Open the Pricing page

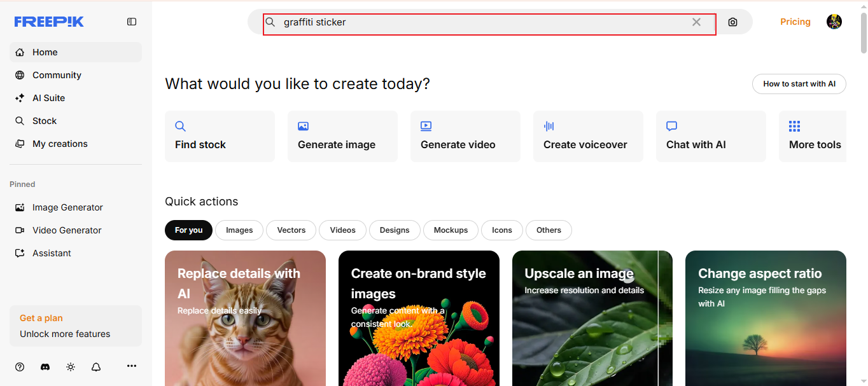(795, 22)
